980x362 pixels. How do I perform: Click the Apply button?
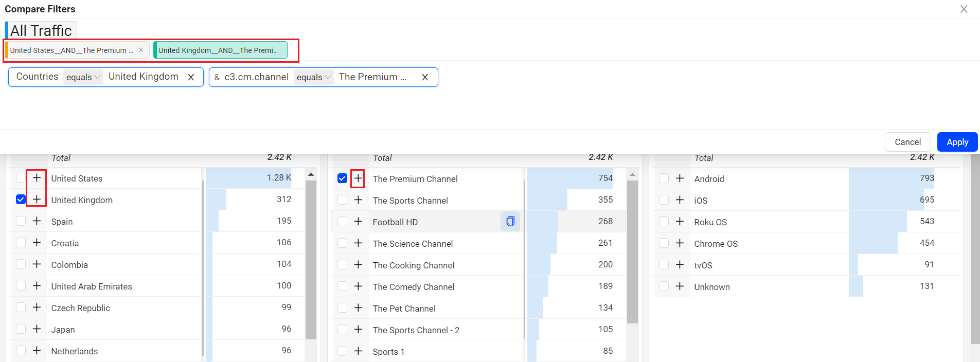(x=957, y=142)
